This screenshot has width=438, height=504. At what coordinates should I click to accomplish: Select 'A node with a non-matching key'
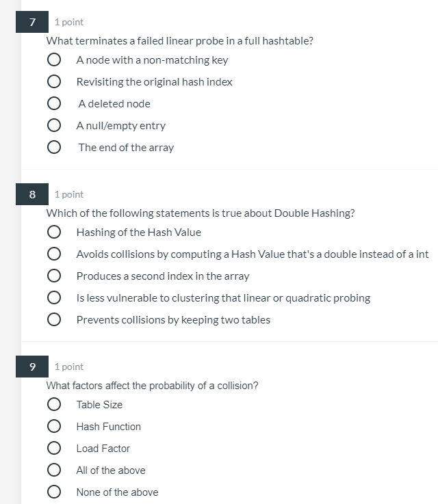pyautogui.click(x=53, y=59)
